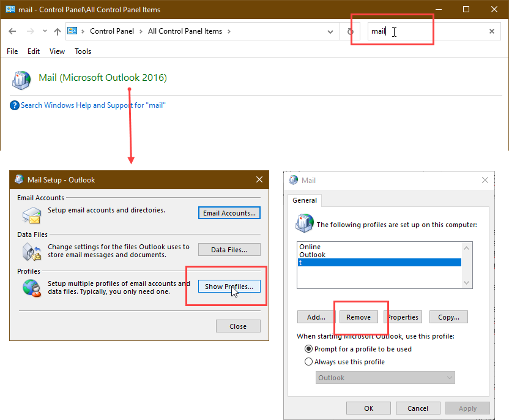Open the Outlook profile dropdown

(x=385, y=378)
